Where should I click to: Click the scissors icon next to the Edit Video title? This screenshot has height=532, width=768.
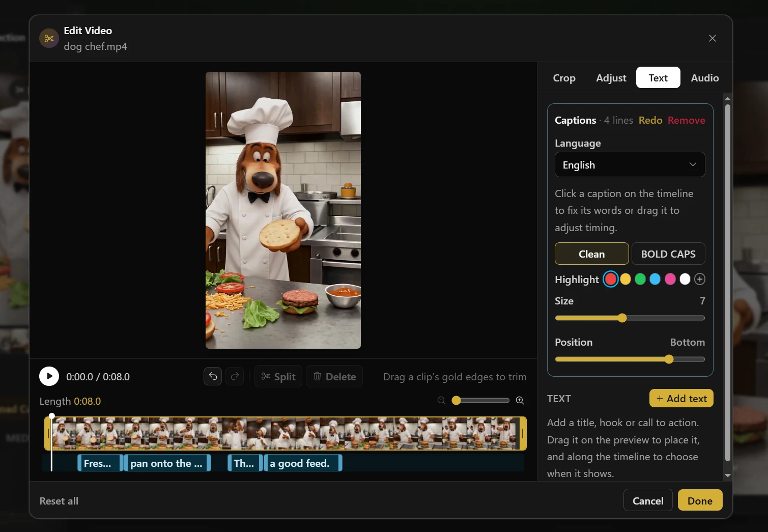49,38
